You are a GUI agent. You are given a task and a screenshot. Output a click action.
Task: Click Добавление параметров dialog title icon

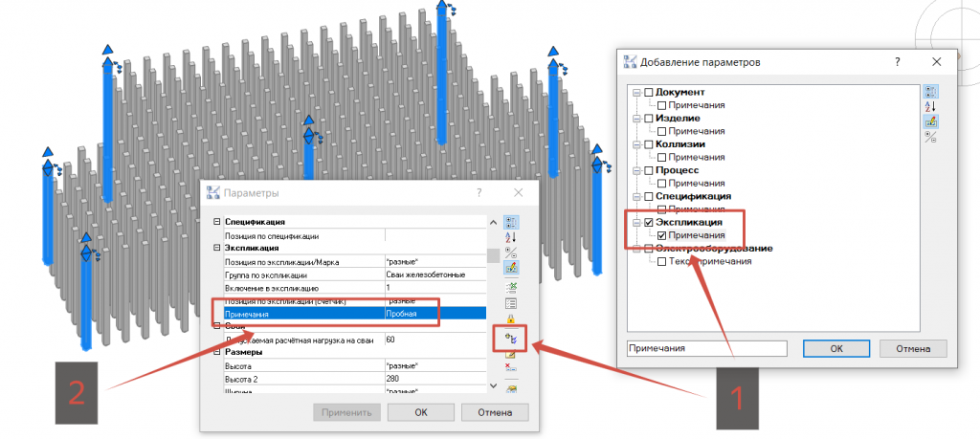(630, 62)
